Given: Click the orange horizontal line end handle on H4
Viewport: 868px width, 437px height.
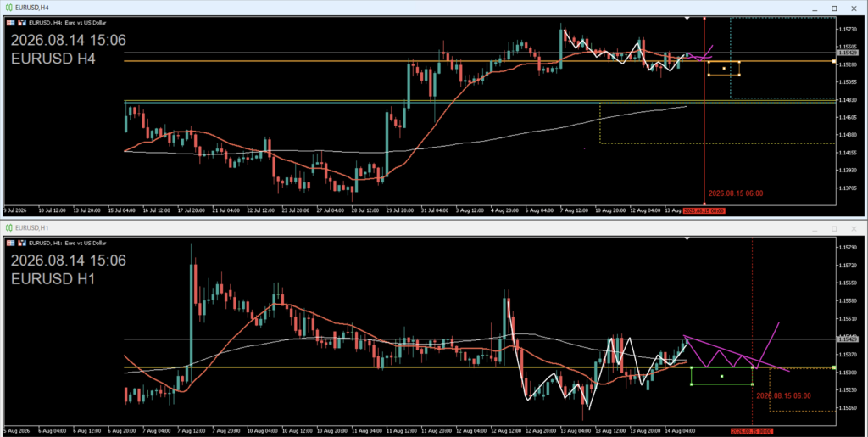Looking at the screenshot, I should click(834, 61).
